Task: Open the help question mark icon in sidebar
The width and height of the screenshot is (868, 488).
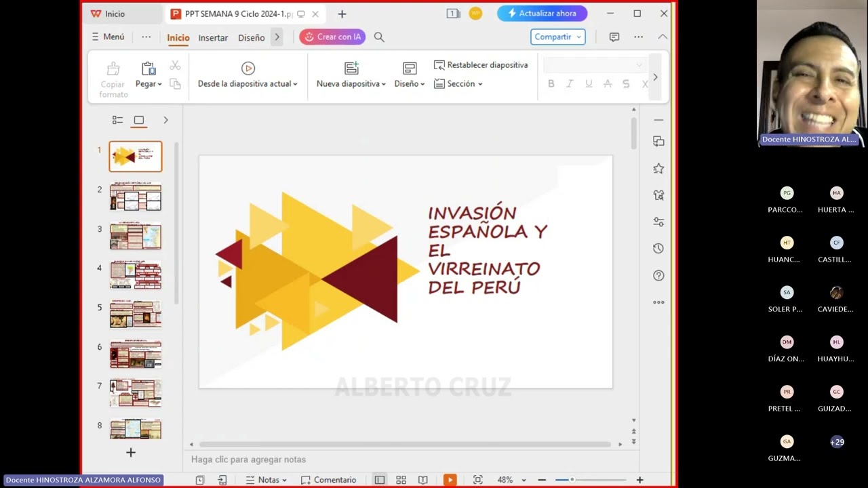Action: tap(658, 276)
